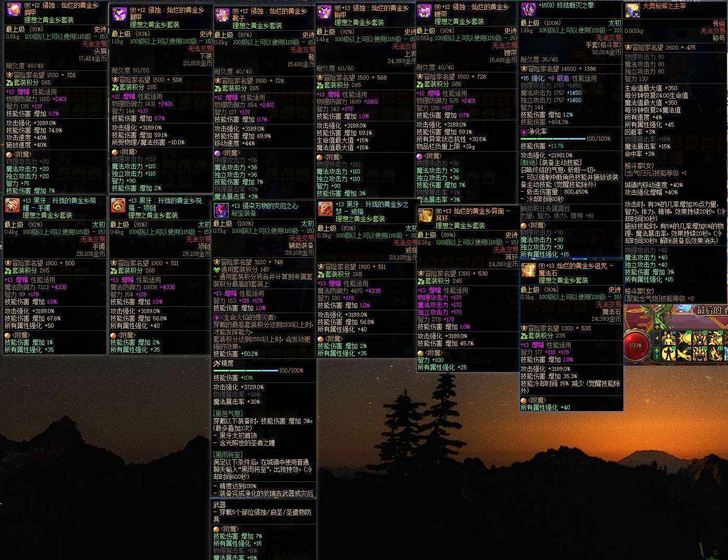Screen dimensions: 728x560
Task: Click the 冒险家名望 2600 + 475 line
Action: point(661,47)
